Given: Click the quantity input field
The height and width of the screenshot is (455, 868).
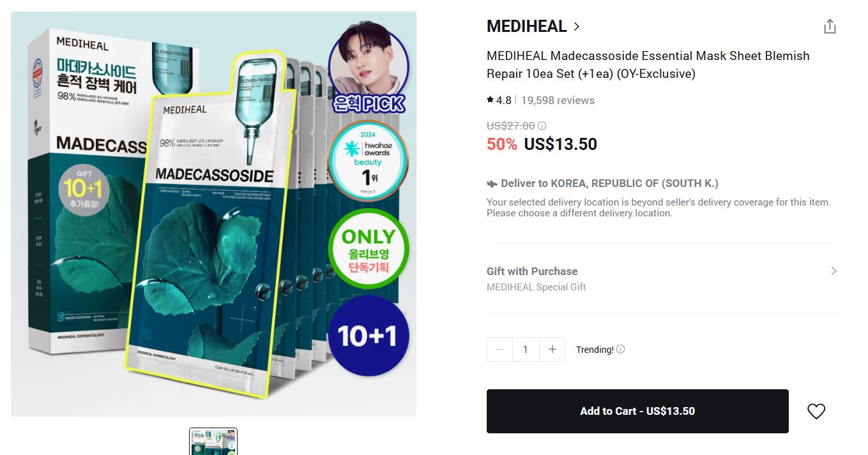Looking at the screenshot, I should 526,349.
